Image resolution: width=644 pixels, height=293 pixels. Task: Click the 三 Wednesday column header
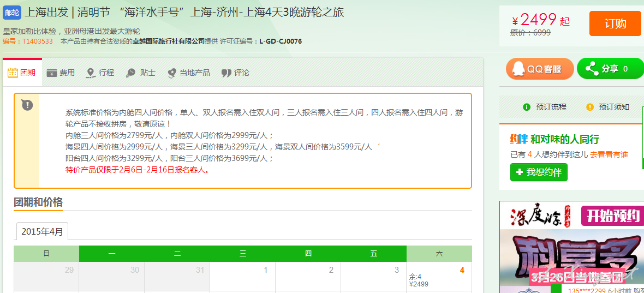pyautogui.click(x=242, y=254)
